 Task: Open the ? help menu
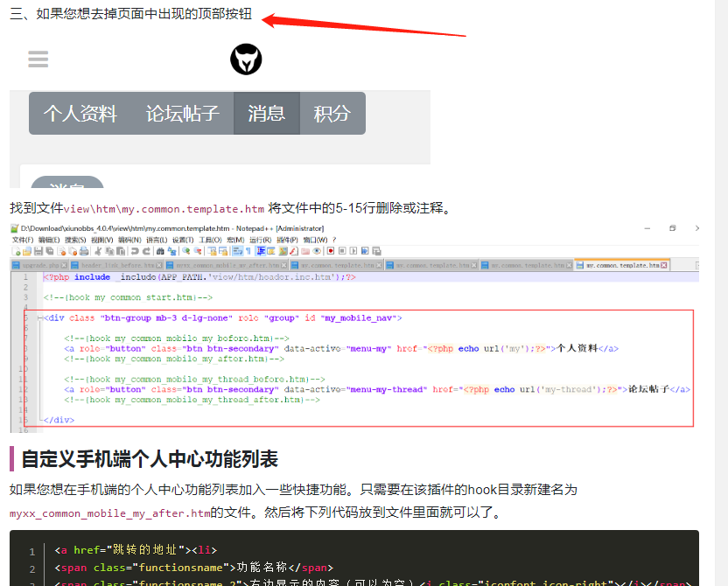tap(334, 240)
